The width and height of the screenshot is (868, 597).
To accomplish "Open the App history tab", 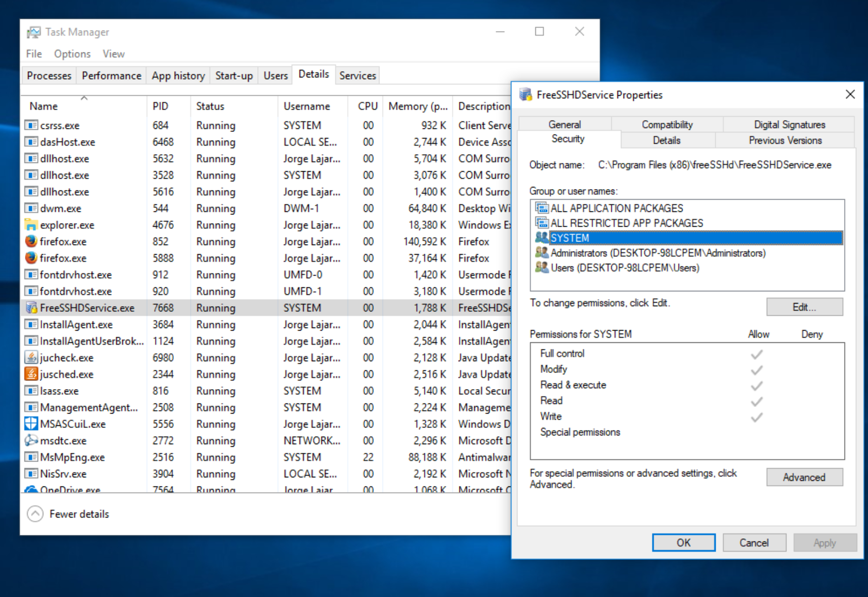I will pos(178,75).
